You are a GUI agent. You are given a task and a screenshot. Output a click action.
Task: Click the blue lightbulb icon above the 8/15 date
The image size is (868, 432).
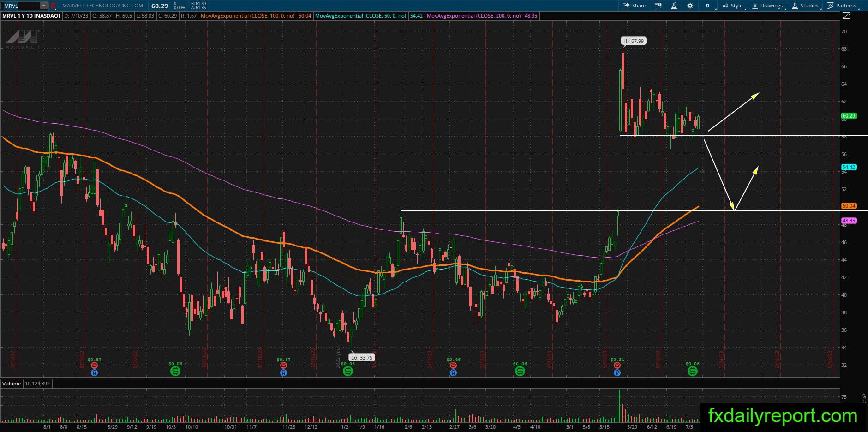(x=95, y=372)
